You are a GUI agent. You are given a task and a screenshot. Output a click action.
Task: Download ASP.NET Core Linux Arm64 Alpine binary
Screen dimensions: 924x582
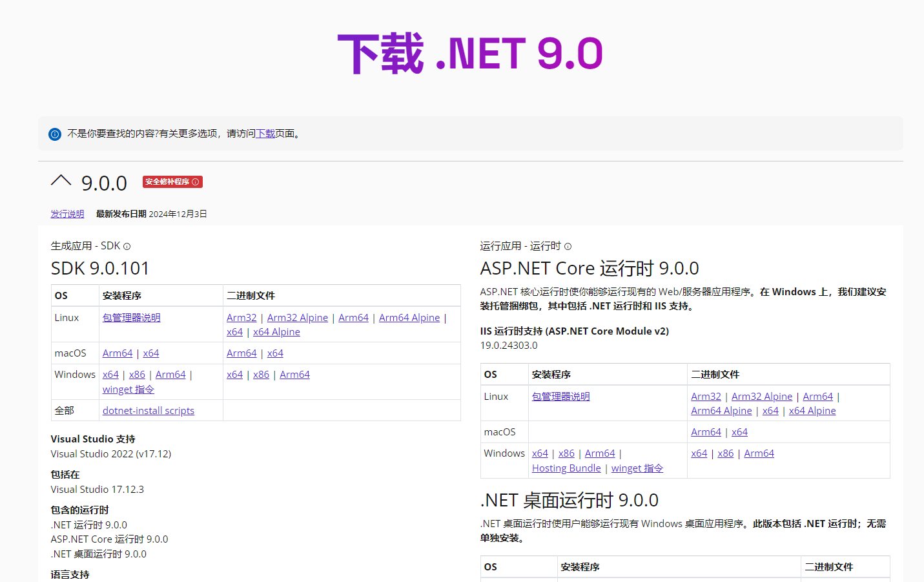point(721,411)
